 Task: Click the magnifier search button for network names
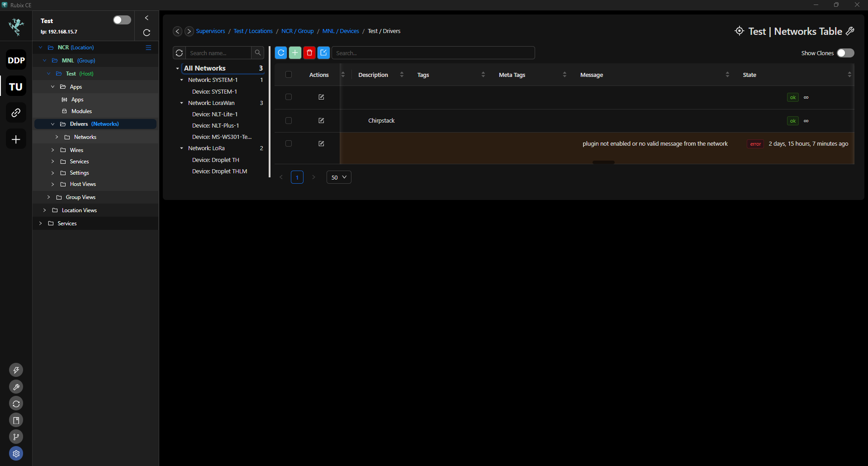(258, 53)
